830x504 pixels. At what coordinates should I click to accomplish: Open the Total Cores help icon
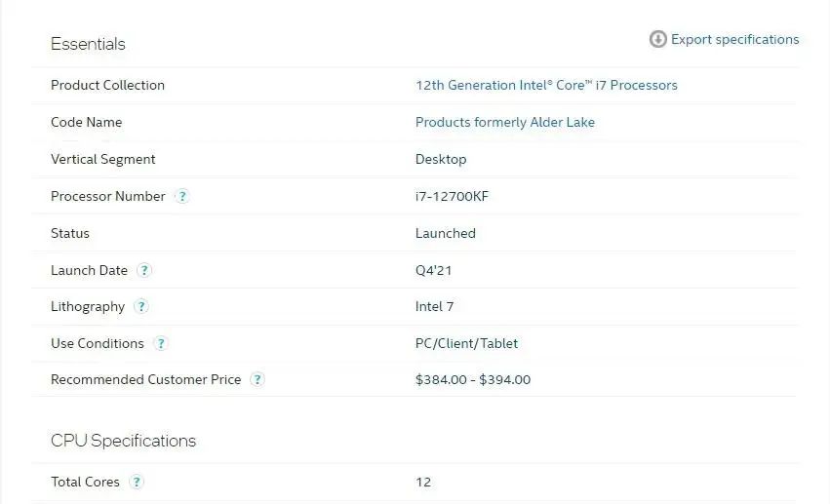pos(137,482)
